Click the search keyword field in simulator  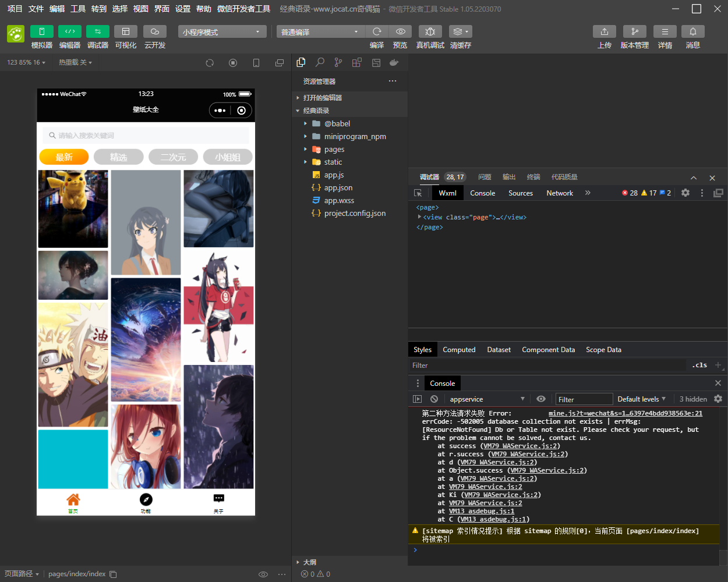click(x=146, y=135)
